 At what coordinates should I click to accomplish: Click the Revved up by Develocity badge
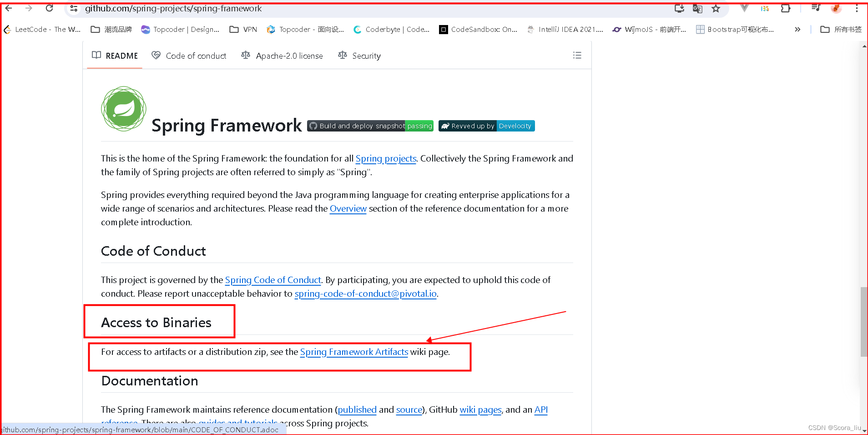coord(486,126)
